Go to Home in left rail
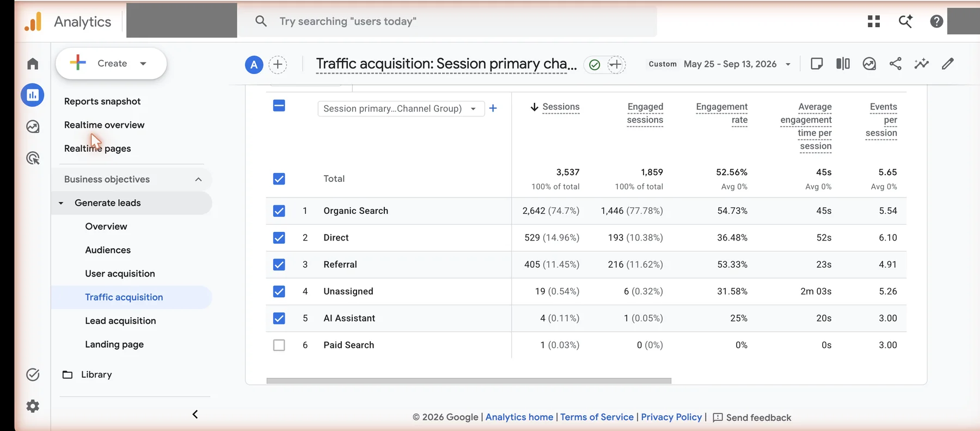This screenshot has width=980, height=431. pyautogui.click(x=33, y=64)
